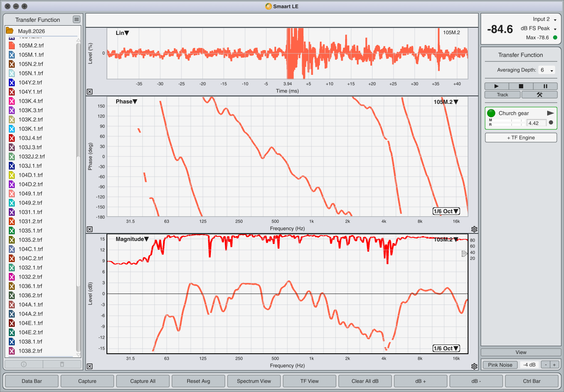The image size is (564, 392).
Task: Click the Clear All dB button
Action: [x=365, y=381]
